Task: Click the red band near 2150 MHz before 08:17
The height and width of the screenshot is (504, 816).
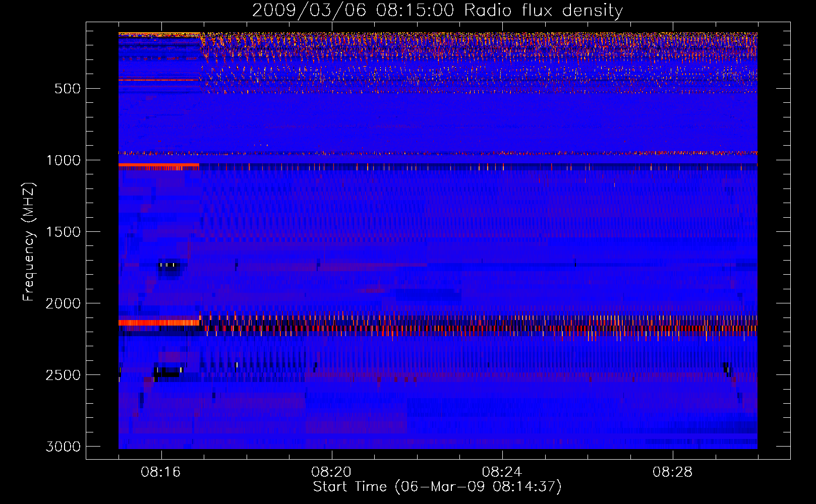Action: point(159,323)
